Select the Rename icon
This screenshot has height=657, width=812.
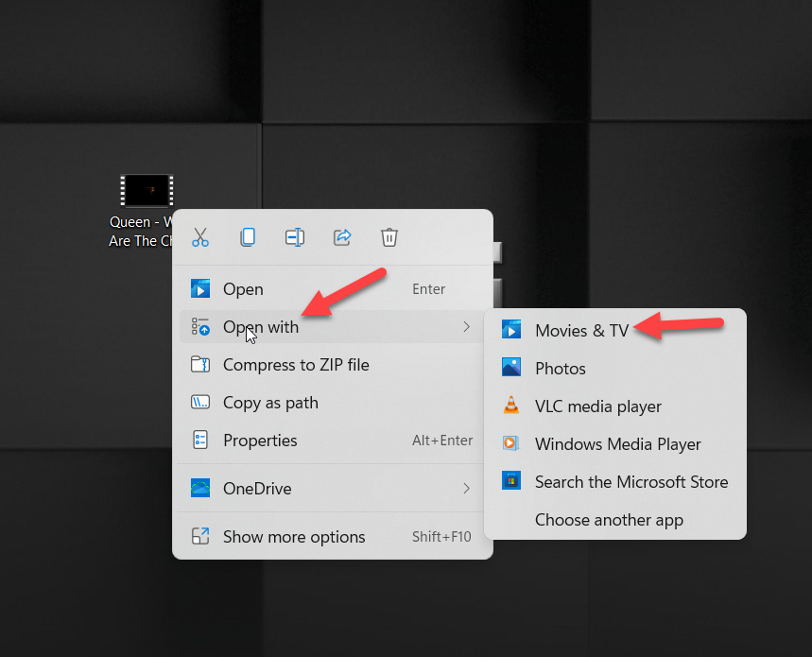(x=295, y=237)
